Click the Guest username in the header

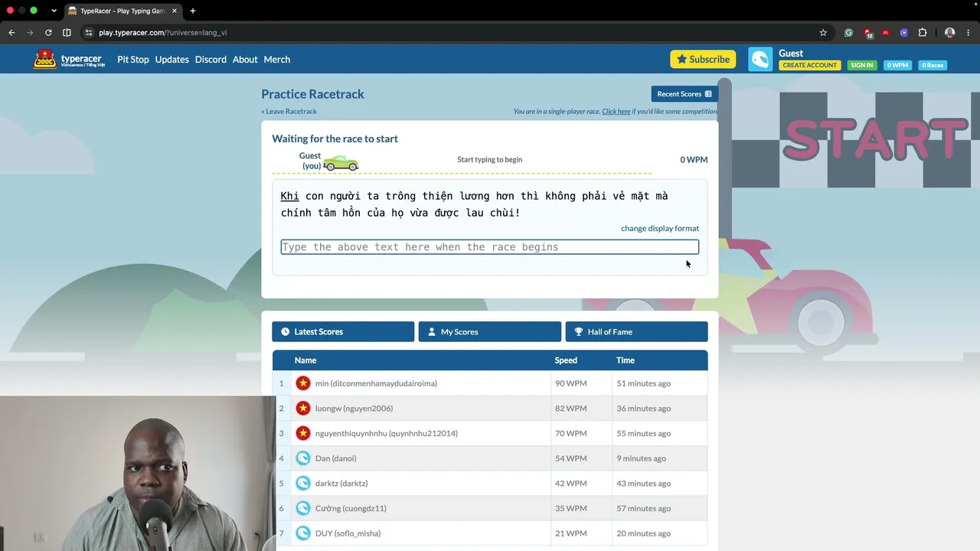pyautogui.click(x=791, y=54)
